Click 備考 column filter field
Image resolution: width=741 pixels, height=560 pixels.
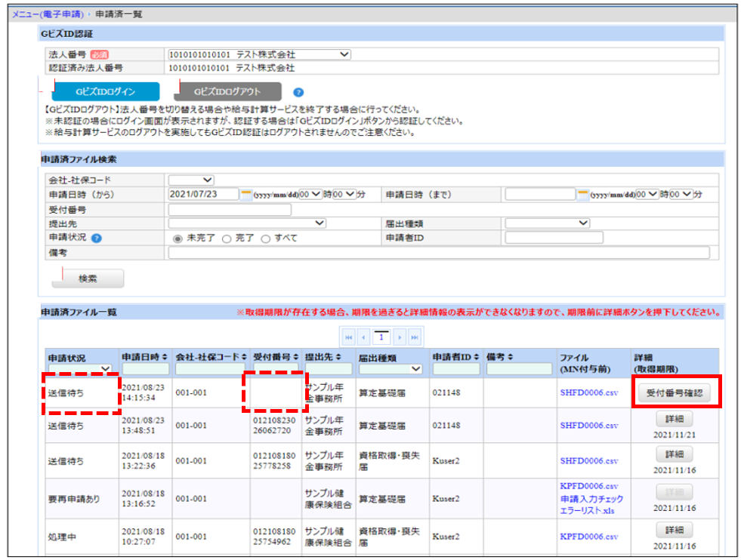pyautogui.click(x=520, y=369)
